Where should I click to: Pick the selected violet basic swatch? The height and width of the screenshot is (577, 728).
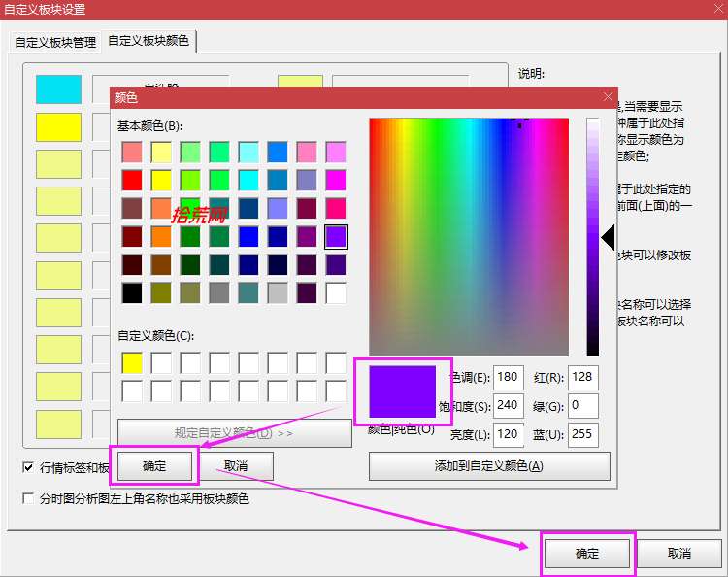click(336, 237)
